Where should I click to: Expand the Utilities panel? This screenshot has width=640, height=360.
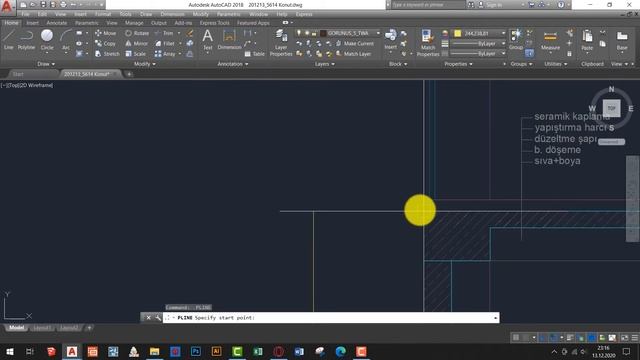tap(556, 64)
